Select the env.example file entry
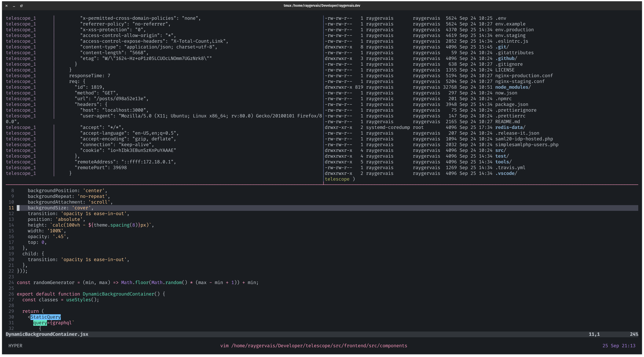Image resolution: width=644 pixels, height=357 pixels. click(510, 24)
